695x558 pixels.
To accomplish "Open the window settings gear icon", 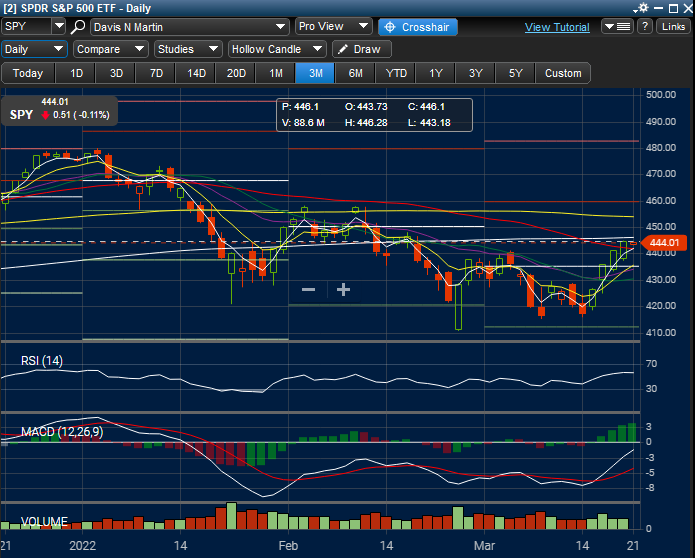I will (643, 8).
